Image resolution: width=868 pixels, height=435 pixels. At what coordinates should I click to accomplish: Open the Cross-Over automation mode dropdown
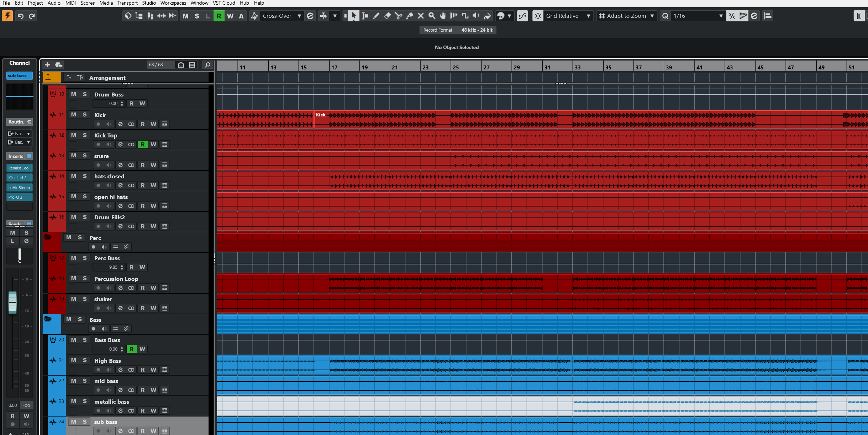coord(299,16)
